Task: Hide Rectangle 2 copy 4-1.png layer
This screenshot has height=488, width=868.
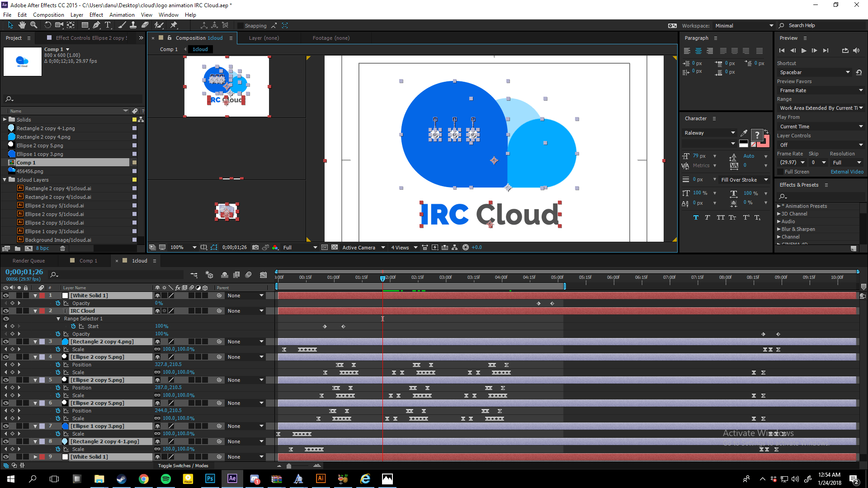Action: coord(6,441)
